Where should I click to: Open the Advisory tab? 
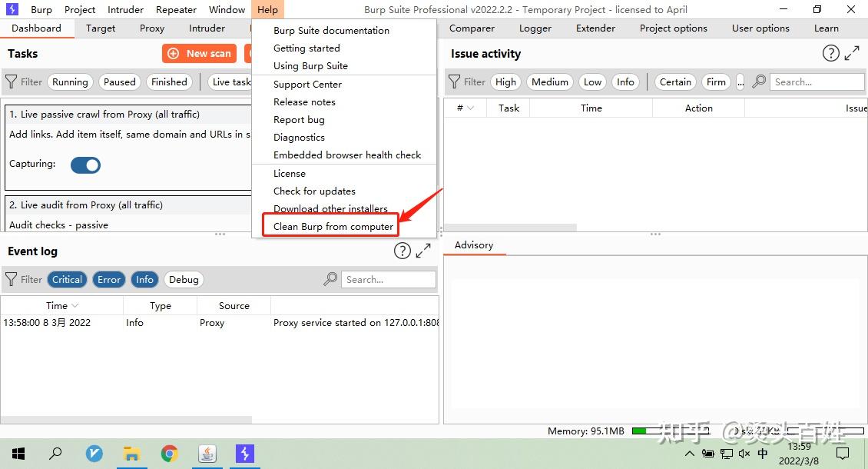[x=474, y=245]
